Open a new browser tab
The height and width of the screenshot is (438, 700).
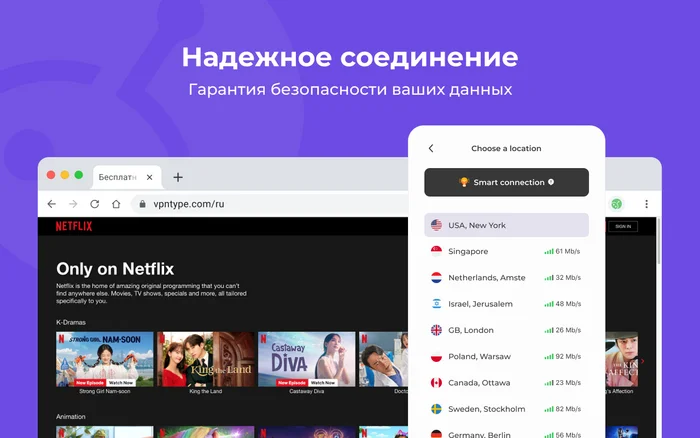tap(178, 177)
